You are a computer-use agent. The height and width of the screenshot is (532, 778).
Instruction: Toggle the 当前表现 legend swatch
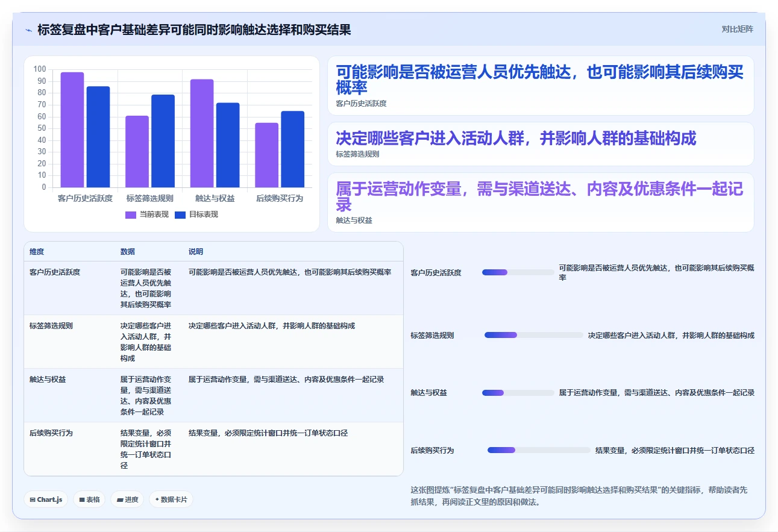coord(131,215)
